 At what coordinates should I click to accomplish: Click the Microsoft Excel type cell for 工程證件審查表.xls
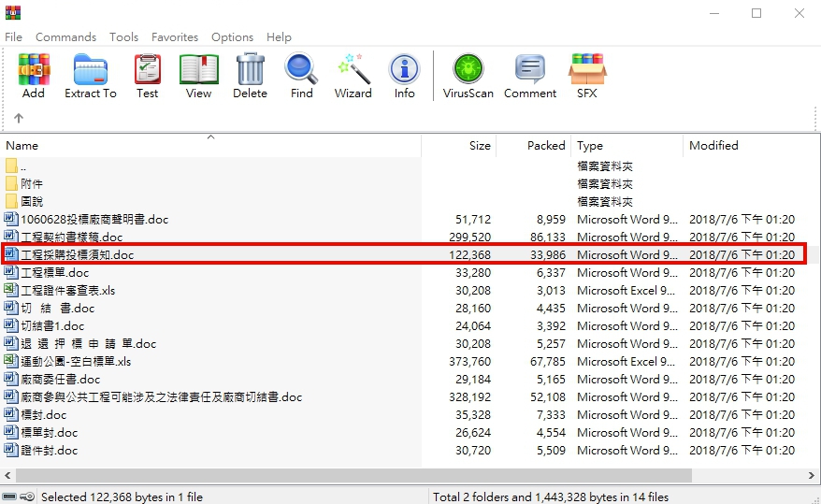click(x=627, y=291)
